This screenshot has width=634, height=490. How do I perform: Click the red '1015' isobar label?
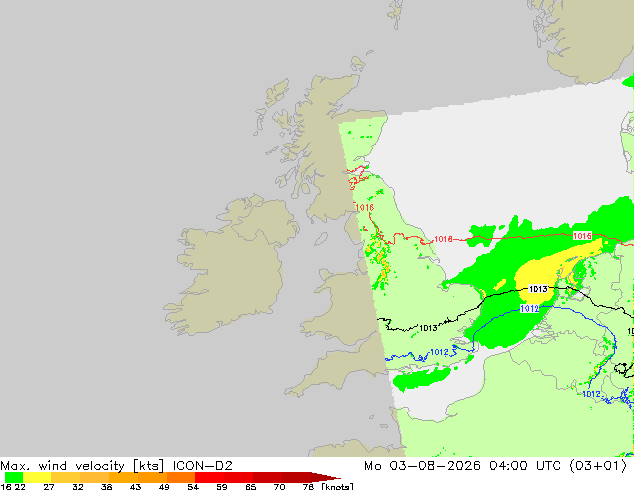click(582, 236)
